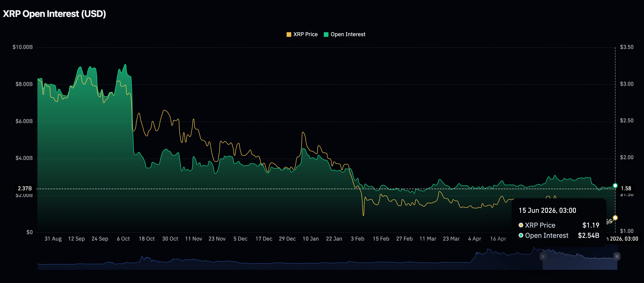Click the tooltip value "$1.19"

tap(591, 225)
